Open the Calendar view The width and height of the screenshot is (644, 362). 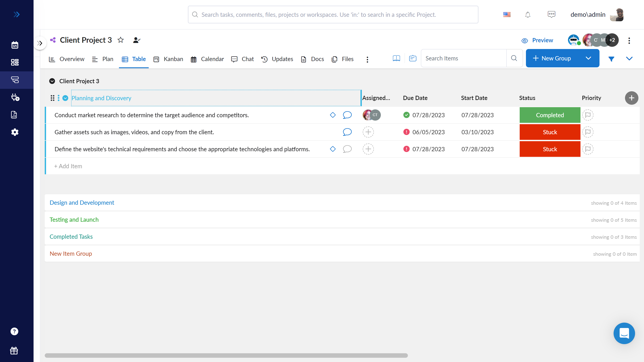[212, 59]
